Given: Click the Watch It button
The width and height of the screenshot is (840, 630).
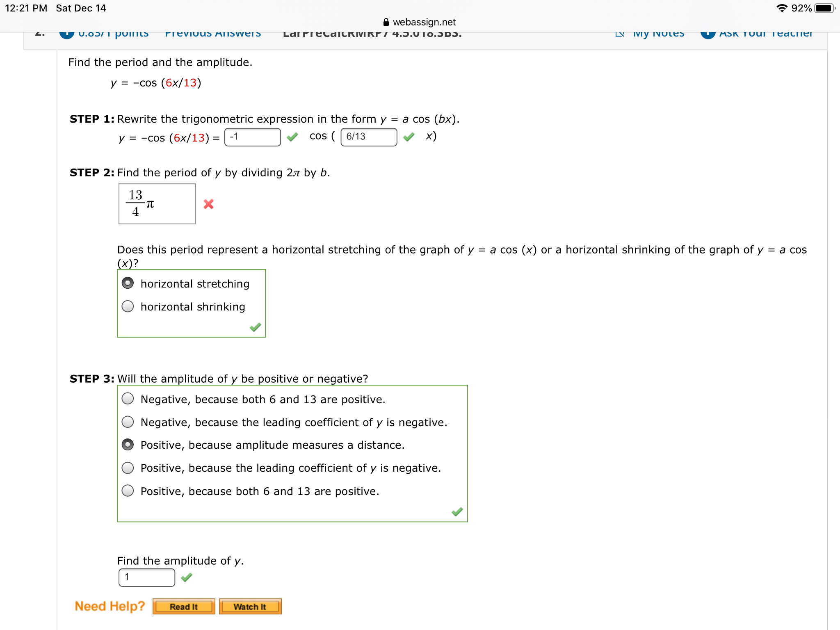Looking at the screenshot, I should coord(250,607).
